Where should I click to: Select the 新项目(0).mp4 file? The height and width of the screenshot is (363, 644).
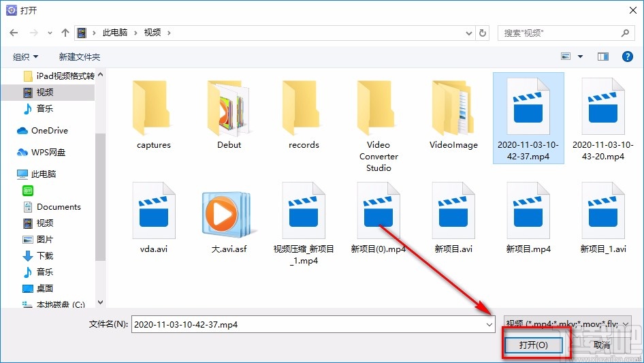tap(379, 219)
